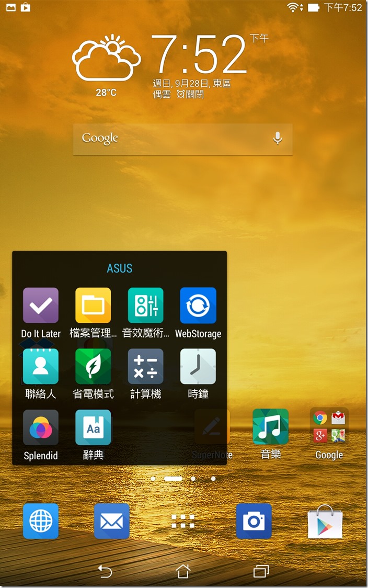Launch the browser globe icon in dock
368x588 pixels.
pyautogui.click(x=40, y=521)
